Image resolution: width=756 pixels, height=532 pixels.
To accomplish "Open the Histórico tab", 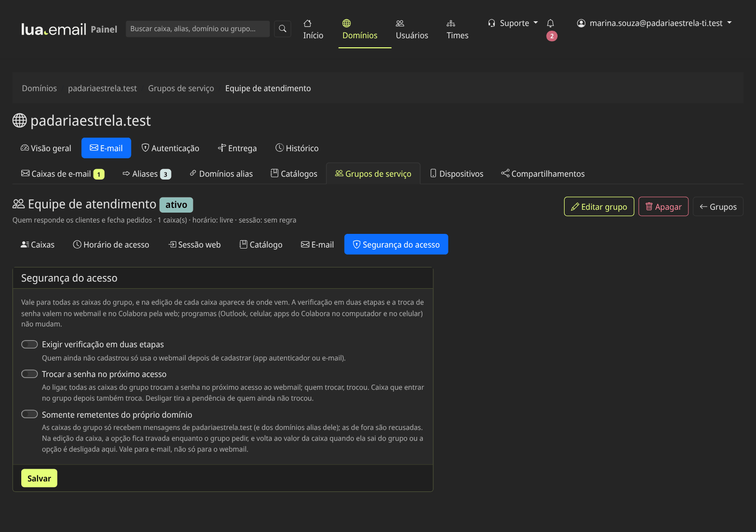I will [x=297, y=148].
